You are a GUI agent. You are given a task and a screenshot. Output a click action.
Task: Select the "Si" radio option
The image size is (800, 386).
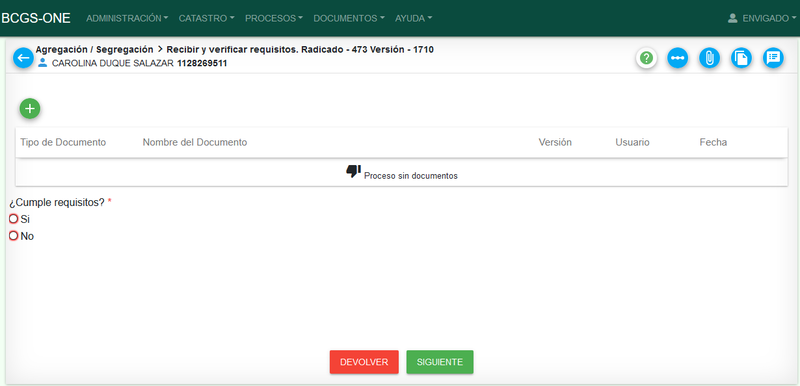click(14, 219)
